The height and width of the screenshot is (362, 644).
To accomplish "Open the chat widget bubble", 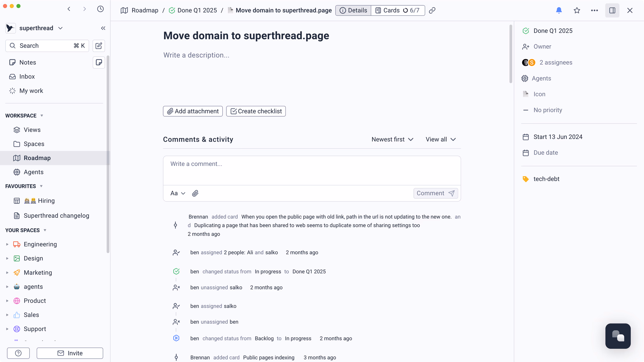I will 618,336.
